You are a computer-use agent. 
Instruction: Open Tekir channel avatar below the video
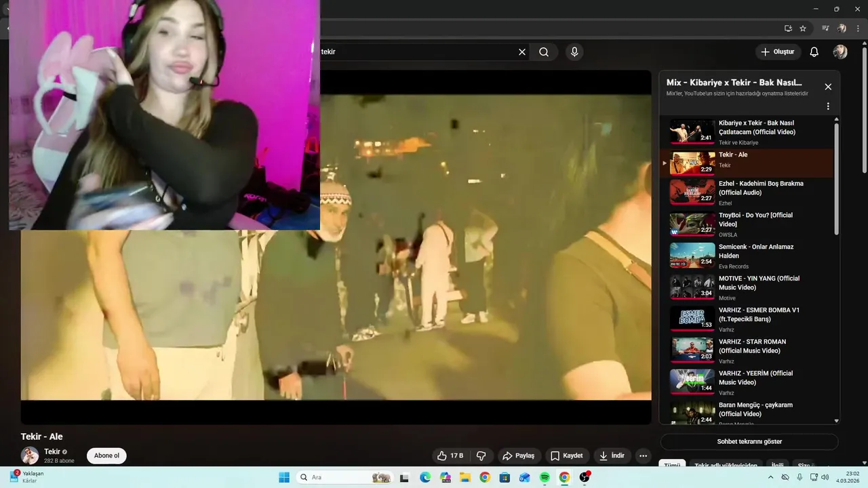pyautogui.click(x=30, y=455)
